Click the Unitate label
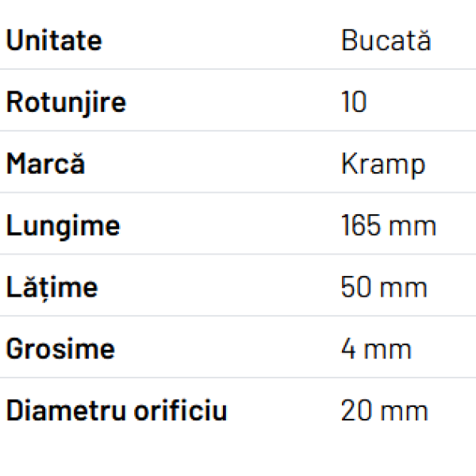This screenshot has width=476, height=476. click(54, 40)
